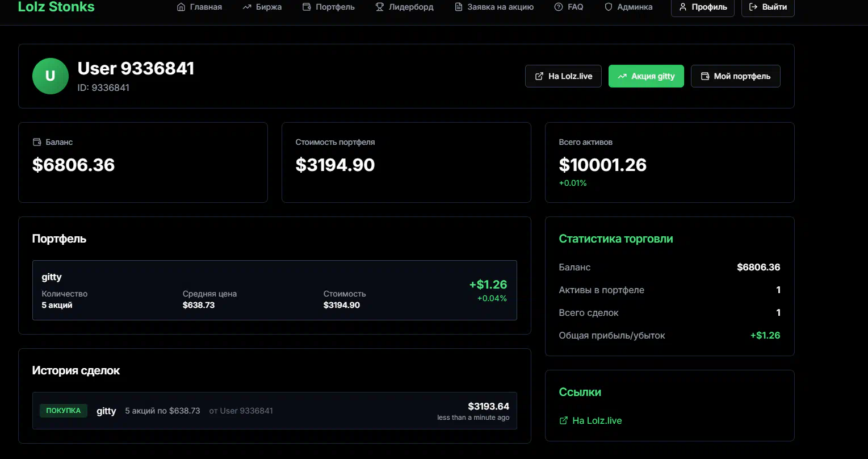Select the gitty holding row in Портфель
The image size is (868, 459).
274,290
